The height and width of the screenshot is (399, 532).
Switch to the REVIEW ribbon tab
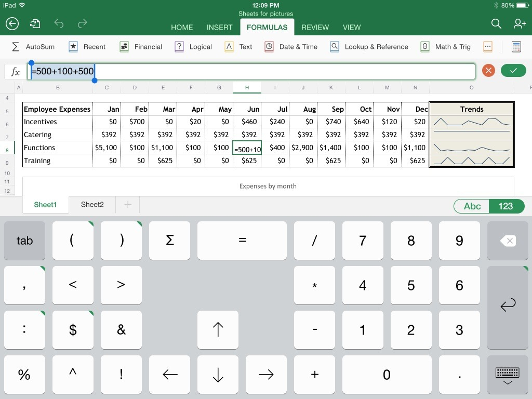coord(314,27)
